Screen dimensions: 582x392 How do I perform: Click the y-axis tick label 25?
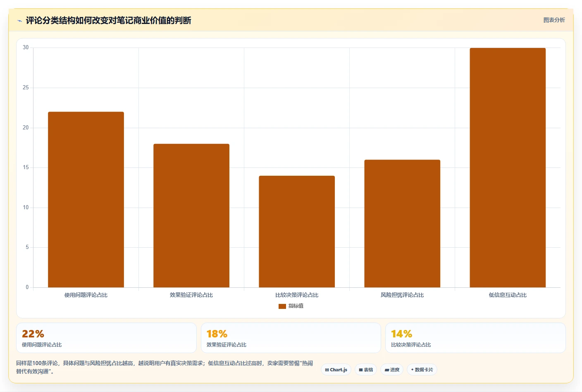[26, 88]
